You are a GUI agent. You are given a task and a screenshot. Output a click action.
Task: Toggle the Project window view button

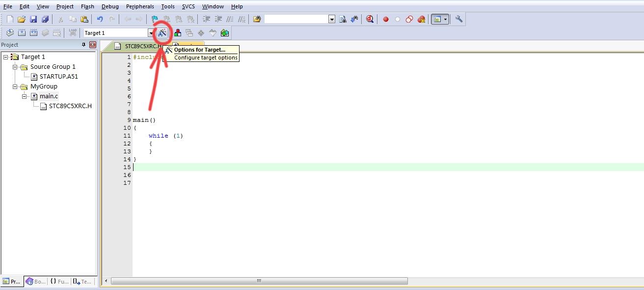coord(437,19)
